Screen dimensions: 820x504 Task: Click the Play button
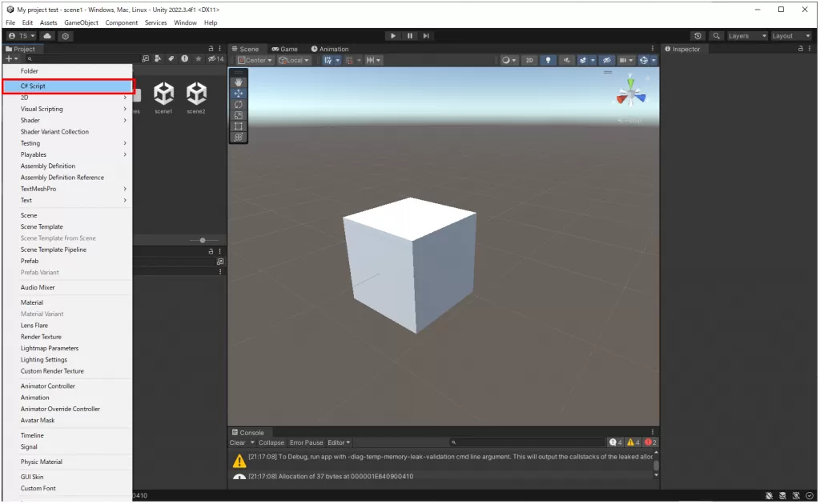click(392, 36)
